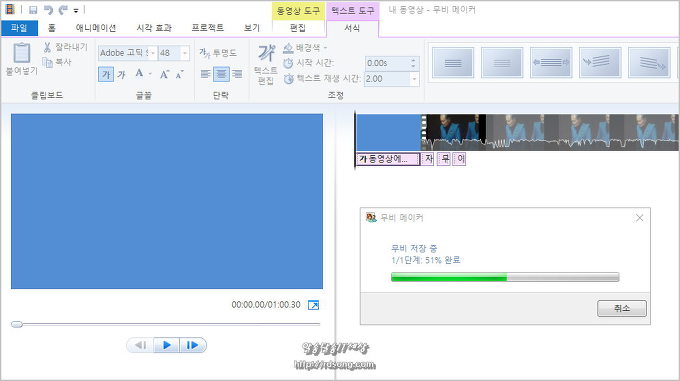Center align text in 단락 group
Image resolution: width=680 pixels, height=381 pixels.
(221, 74)
